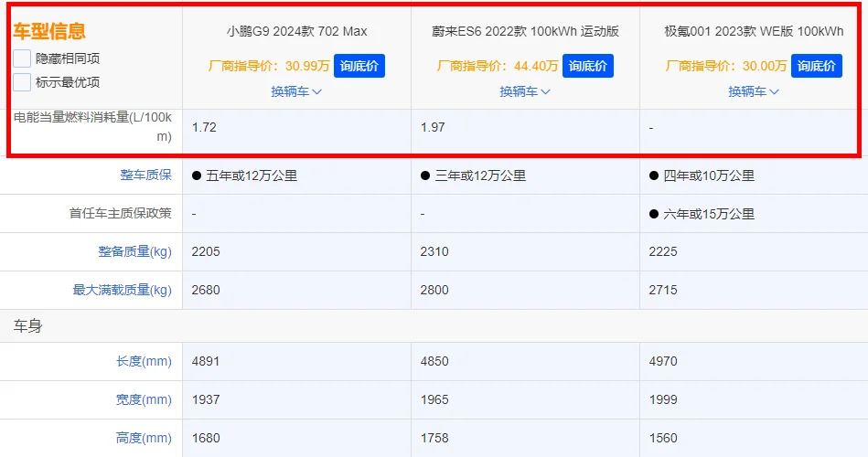Image resolution: width=868 pixels, height=457 pixels.
Task: Open 换辆车 dropdown under 小鹏G9
Action: (x=296, y=91)
